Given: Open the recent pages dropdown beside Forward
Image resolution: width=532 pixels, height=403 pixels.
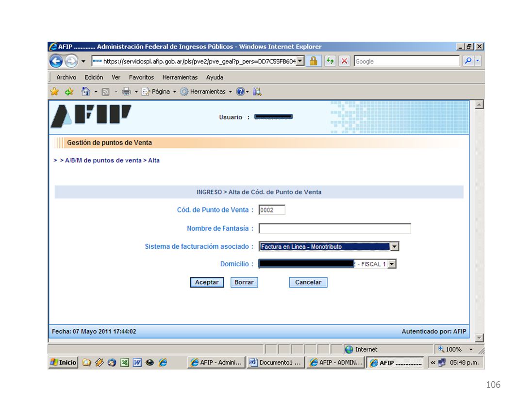Looking at the screenshot, I should (x=83, y=62).
